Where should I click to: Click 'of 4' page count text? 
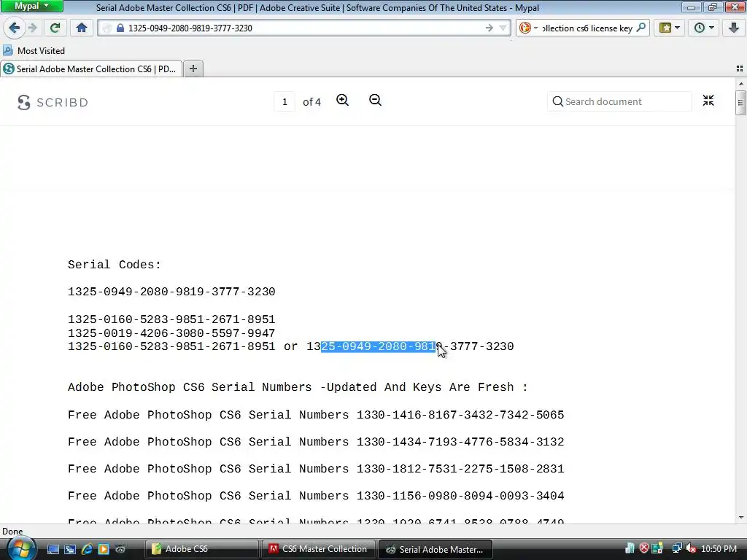point(311,102)
